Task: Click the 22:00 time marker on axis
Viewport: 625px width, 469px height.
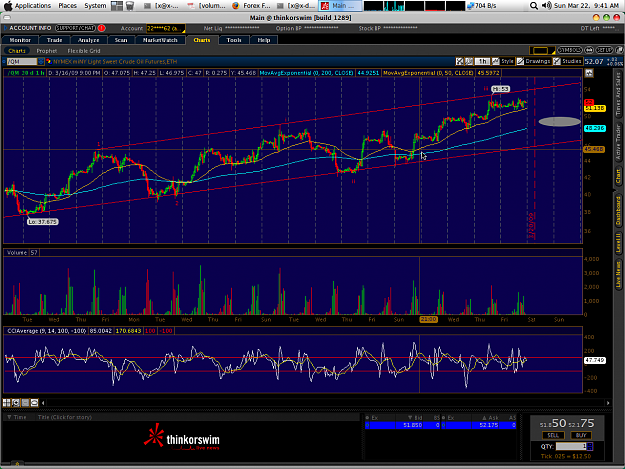Action: point(428,320)
